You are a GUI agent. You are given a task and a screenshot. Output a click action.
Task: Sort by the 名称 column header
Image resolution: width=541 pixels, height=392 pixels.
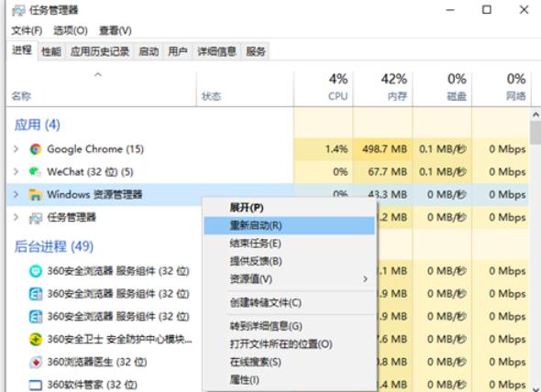click(101, 89)
